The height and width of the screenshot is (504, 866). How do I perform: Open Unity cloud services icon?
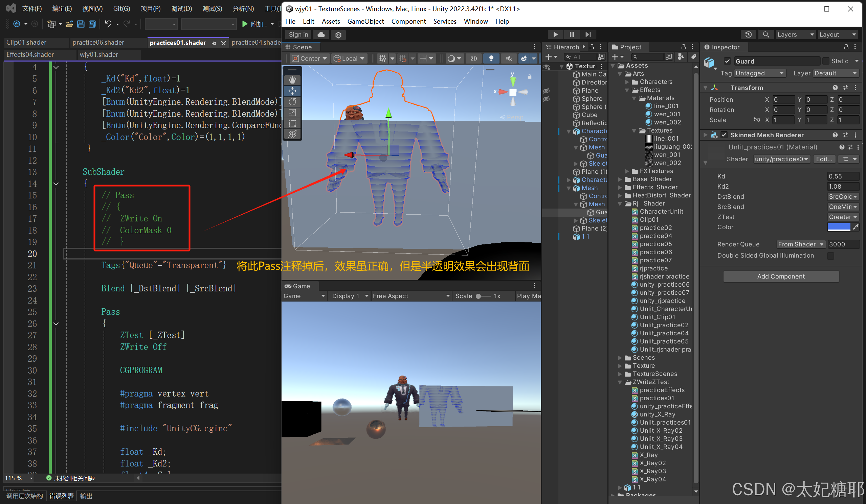321,34
